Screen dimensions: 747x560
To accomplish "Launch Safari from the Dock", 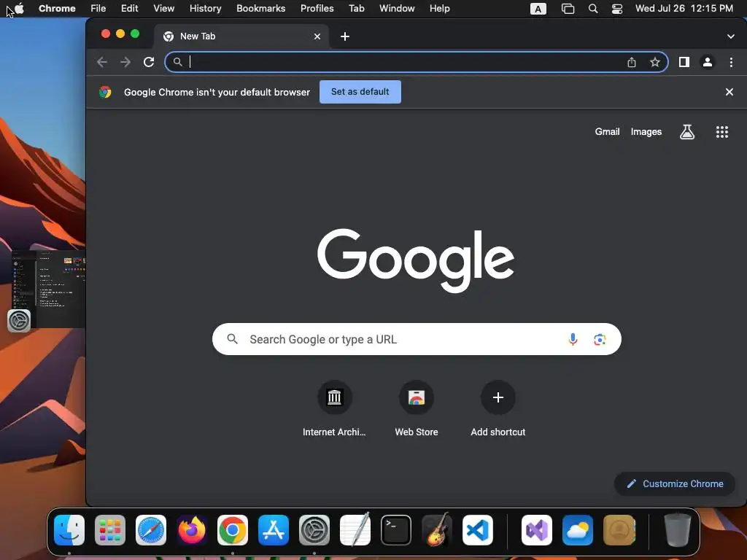I will point(151,530).
